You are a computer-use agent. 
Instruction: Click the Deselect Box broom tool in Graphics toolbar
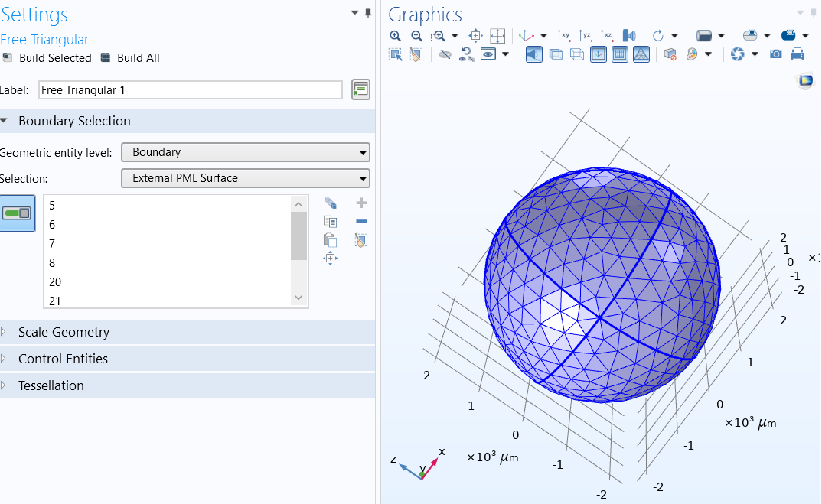click(416, 54)
